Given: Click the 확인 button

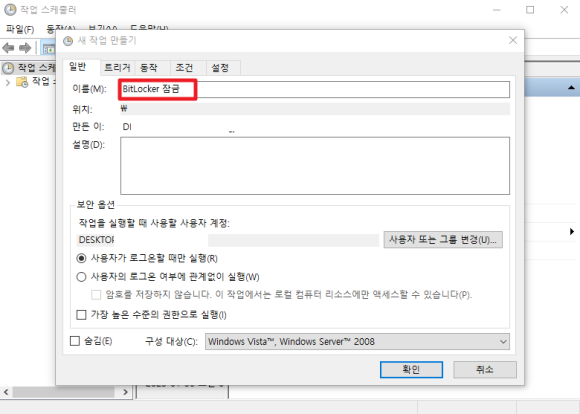Looking at the screenshot, I should point(411,370).
